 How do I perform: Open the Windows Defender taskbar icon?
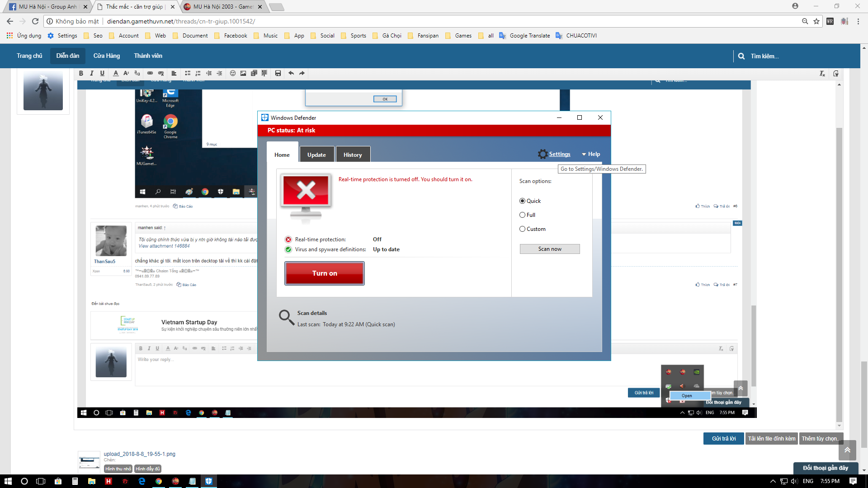(209, 481)
